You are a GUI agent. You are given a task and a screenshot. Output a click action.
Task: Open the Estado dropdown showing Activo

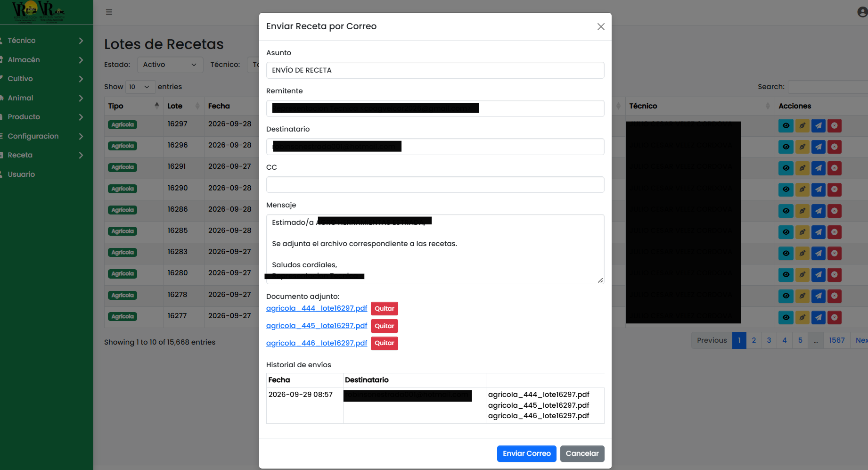[170, 65]
